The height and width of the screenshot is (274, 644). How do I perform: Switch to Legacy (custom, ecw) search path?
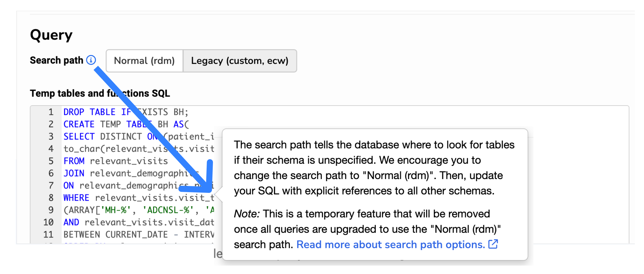(239, 61)
